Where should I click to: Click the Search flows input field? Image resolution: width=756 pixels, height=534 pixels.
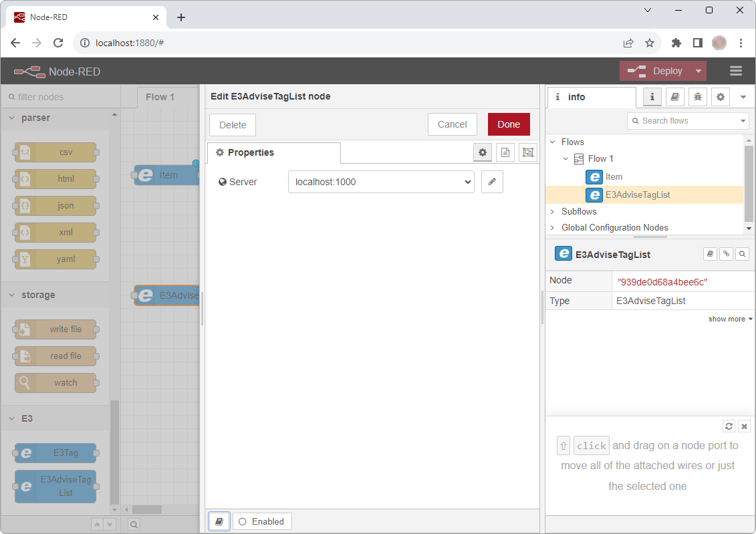[687, 121]
